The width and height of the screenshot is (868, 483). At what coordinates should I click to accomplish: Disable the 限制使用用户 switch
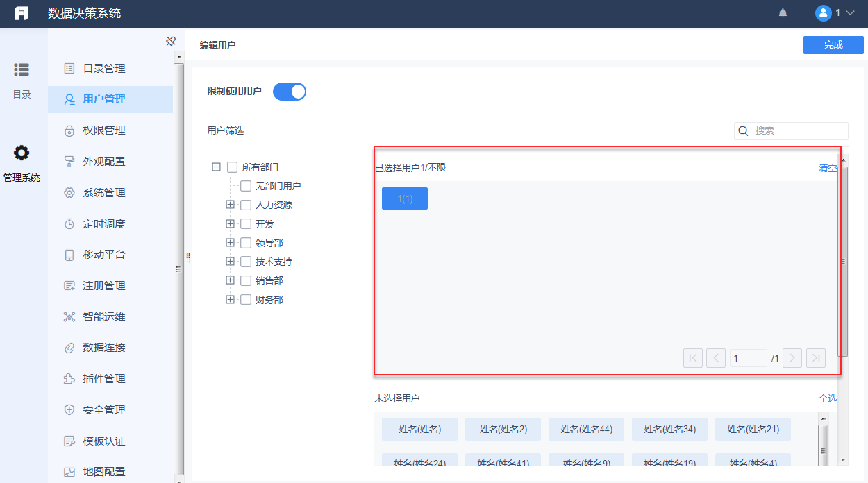pyautogui.click(x=289, y=91)
